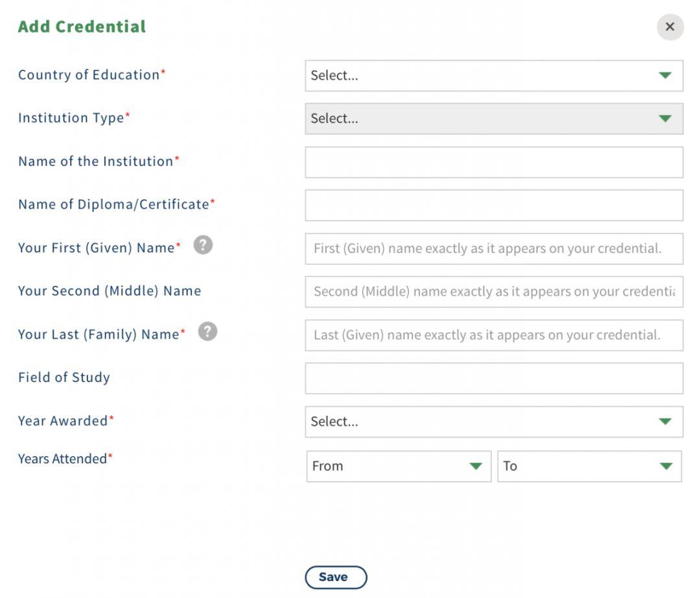This screenshot has width=700, height=598.
Task: Click help icon beside First (Given) Name
Action: click(x=203, y=245)
